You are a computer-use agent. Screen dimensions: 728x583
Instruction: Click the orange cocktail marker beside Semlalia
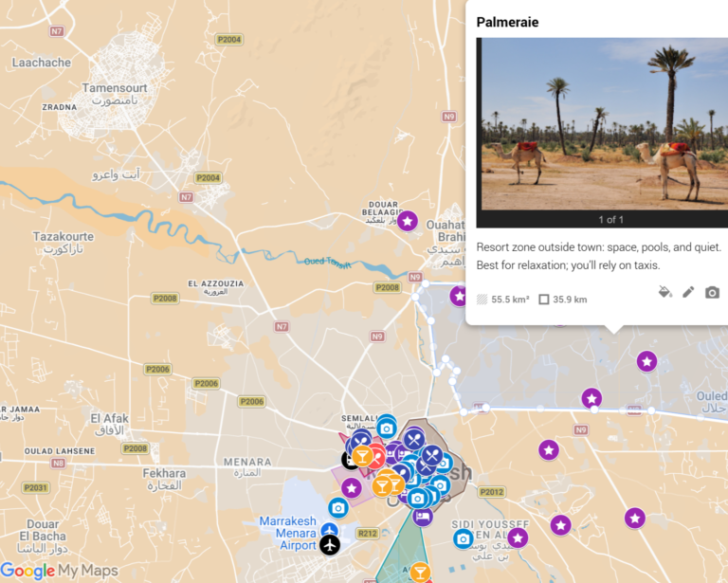362,456
